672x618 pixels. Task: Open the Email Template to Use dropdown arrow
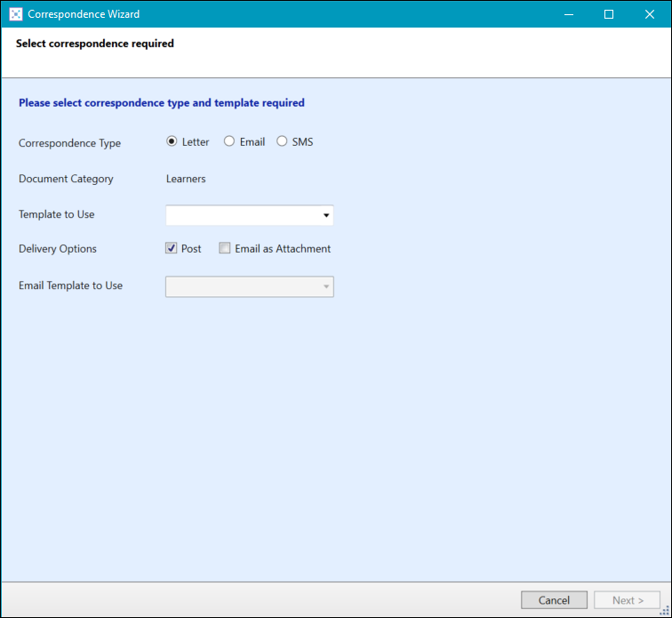point(326,286)
